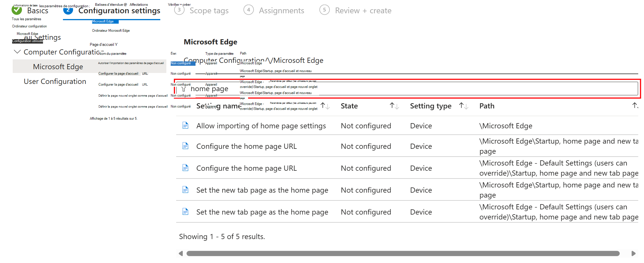644x263 pixels.
Task: Open Allow importing of home page settings
Action: tap(261, 126)
